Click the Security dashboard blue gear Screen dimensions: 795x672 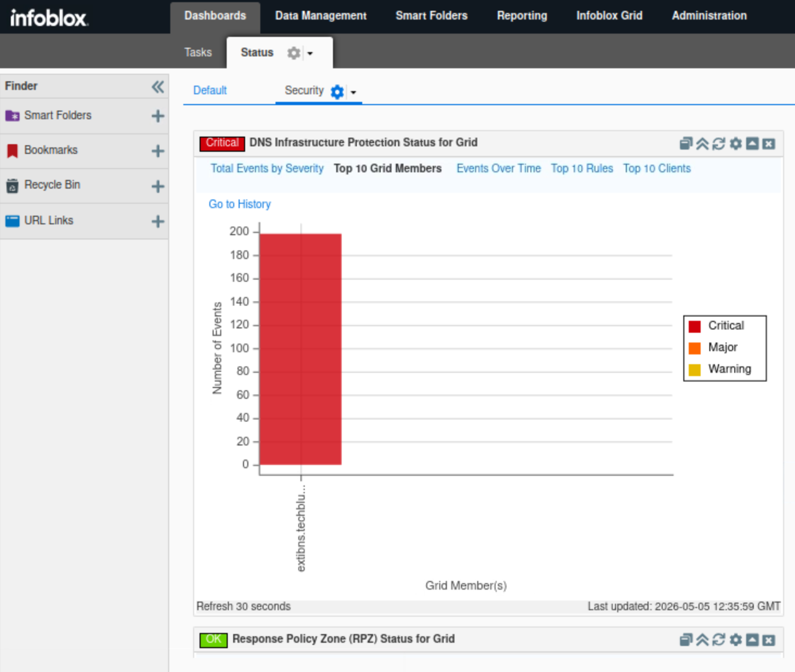pyautogui.click(x=337, y=92)
